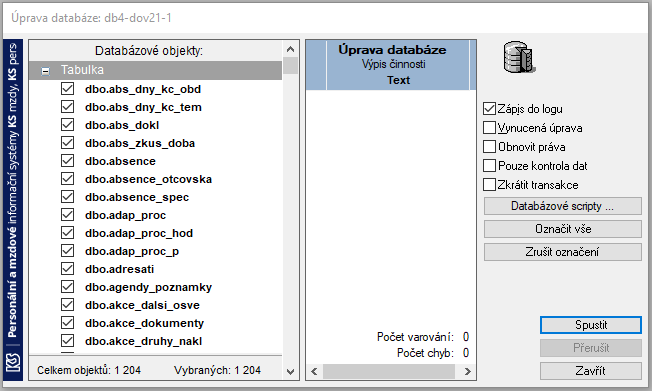Uncheck dbo.akce_dokumenty checkbox

tap(67, 323)
